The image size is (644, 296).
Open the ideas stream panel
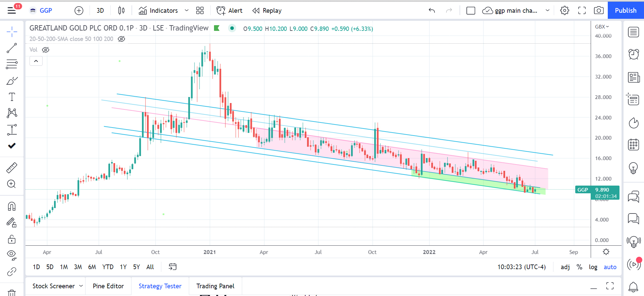[633, 241]
